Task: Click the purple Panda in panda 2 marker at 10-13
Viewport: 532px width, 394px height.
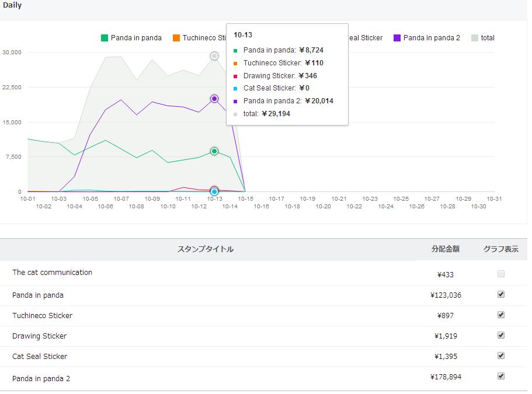Action: coord(214,99)
